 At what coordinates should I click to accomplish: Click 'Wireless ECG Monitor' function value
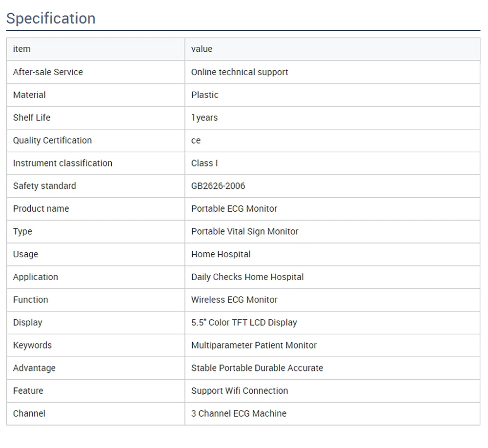click(x=234, y=300)
